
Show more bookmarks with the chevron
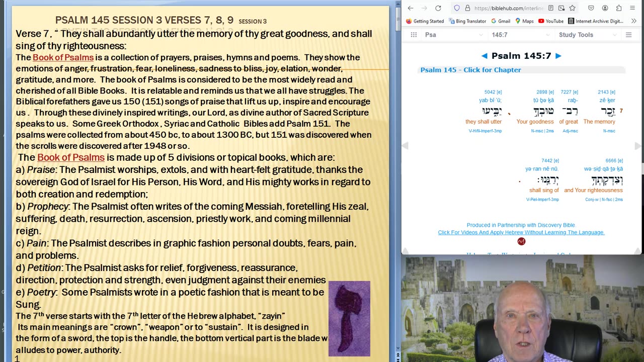634,21
